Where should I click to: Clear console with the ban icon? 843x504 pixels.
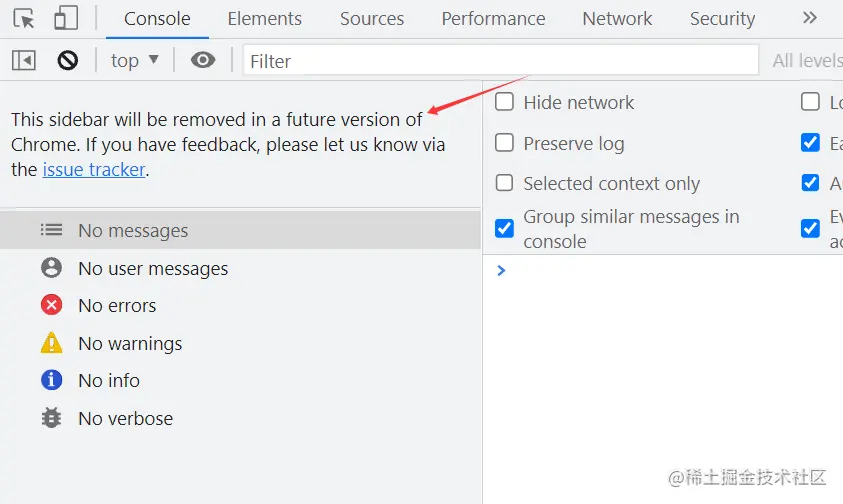tap(68, 60)
